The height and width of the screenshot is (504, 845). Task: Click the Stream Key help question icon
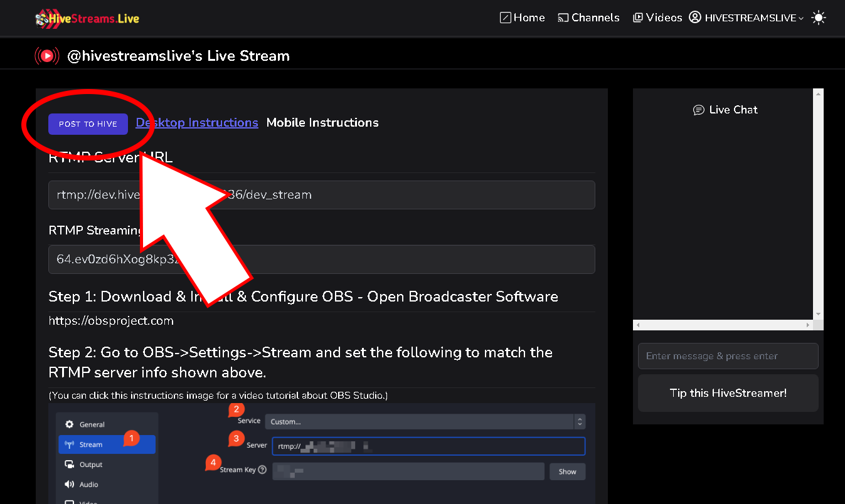[x=262, y=470]
